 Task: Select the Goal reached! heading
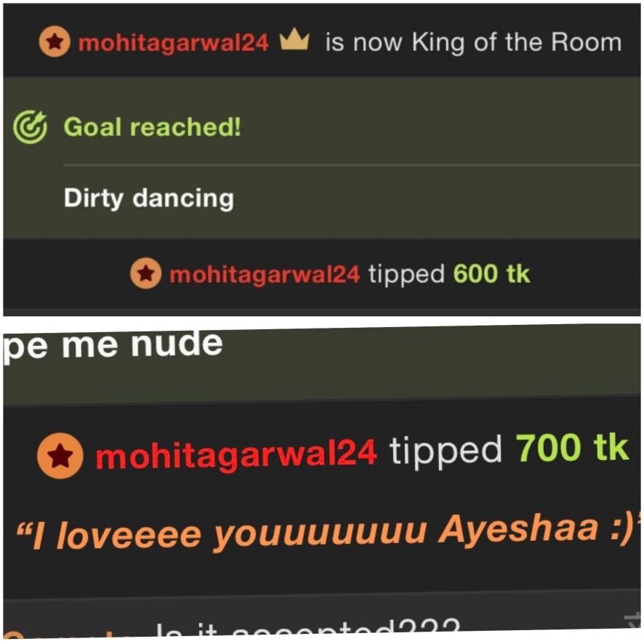pos(153,127)
